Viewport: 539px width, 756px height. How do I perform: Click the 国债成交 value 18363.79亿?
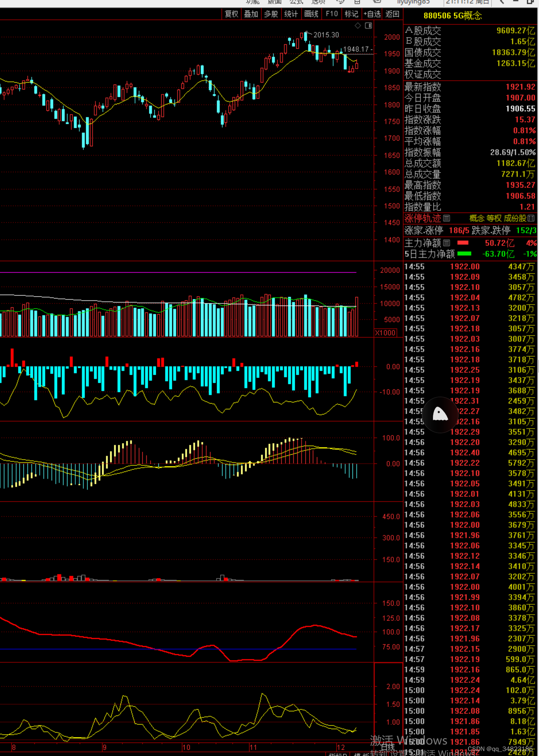[513, 52]
